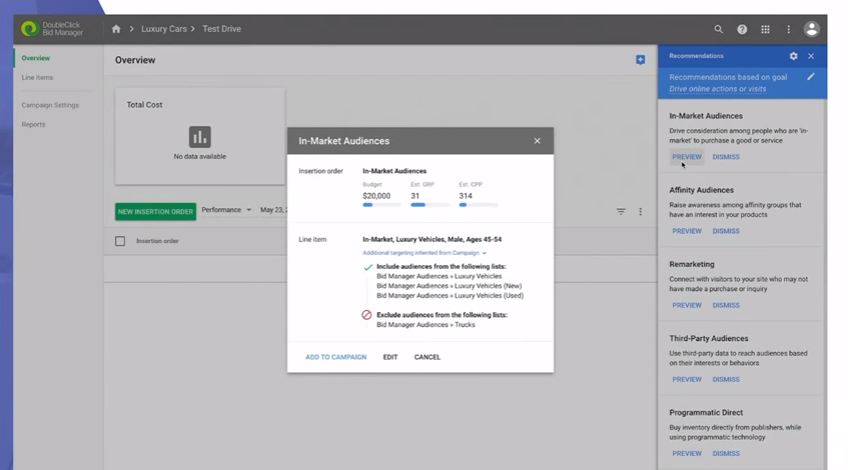The width and height of the screenshot is (848, 470).
Task: Click the Est. CPP 314 progress bar
Action: 478,205
